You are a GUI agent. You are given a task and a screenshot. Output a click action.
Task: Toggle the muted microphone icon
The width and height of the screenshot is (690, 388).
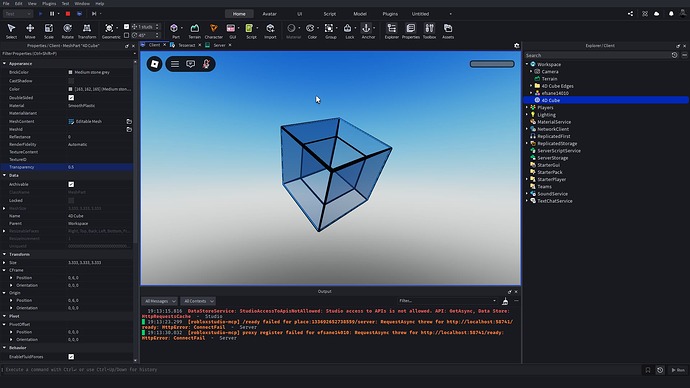click(x=206, y=64)
